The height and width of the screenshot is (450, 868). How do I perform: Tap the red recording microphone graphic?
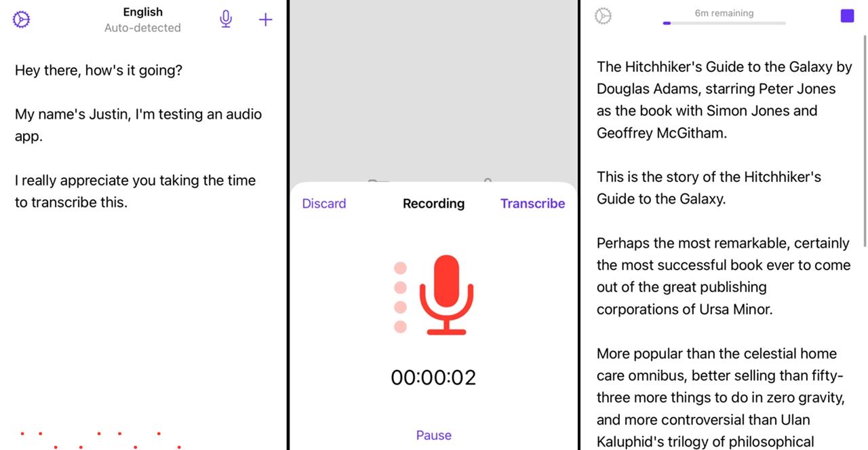point(446,295)
